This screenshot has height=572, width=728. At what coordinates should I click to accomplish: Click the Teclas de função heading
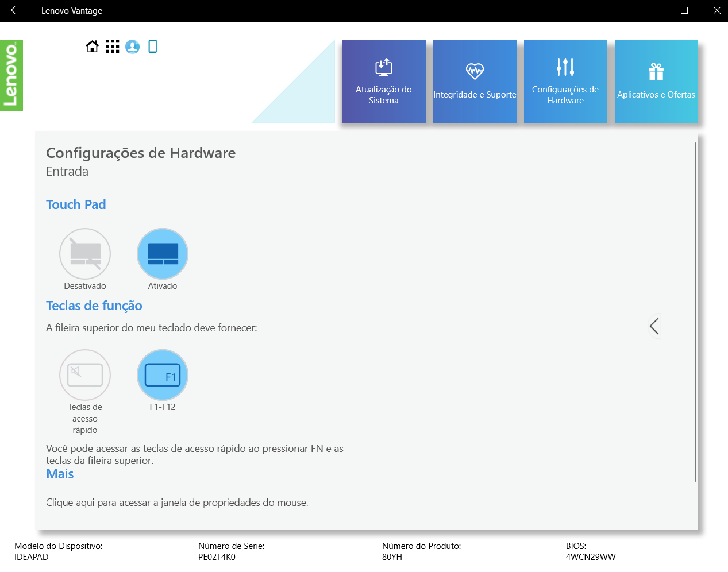[x=94, y=306]
